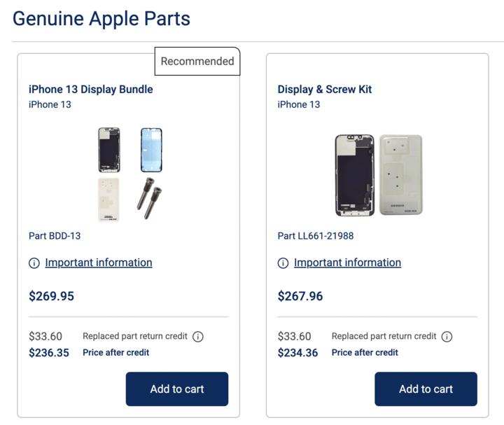This screenshot has width=504, height=425.
Task: Click the Recommended badge
Action: (x=197, y=61)
